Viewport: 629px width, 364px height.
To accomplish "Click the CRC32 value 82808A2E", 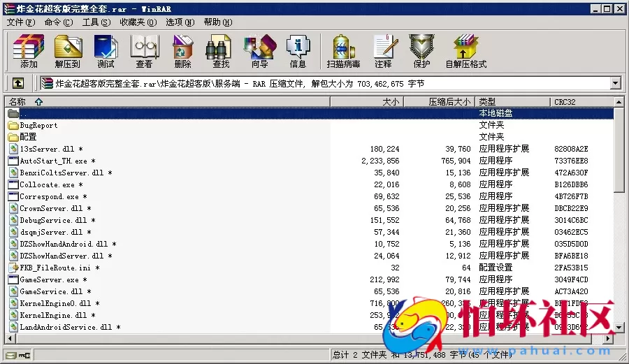I will [571, 149].
